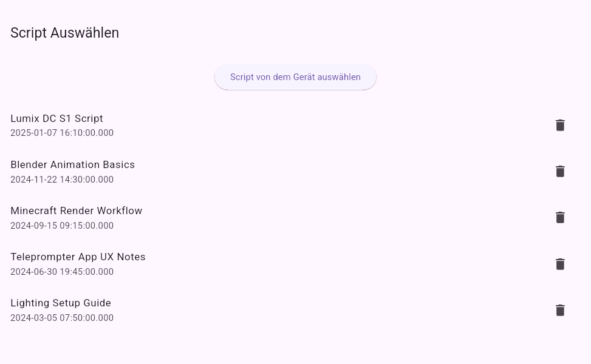Choose the Teleprompter App UX Notes title

coord(78,257)
